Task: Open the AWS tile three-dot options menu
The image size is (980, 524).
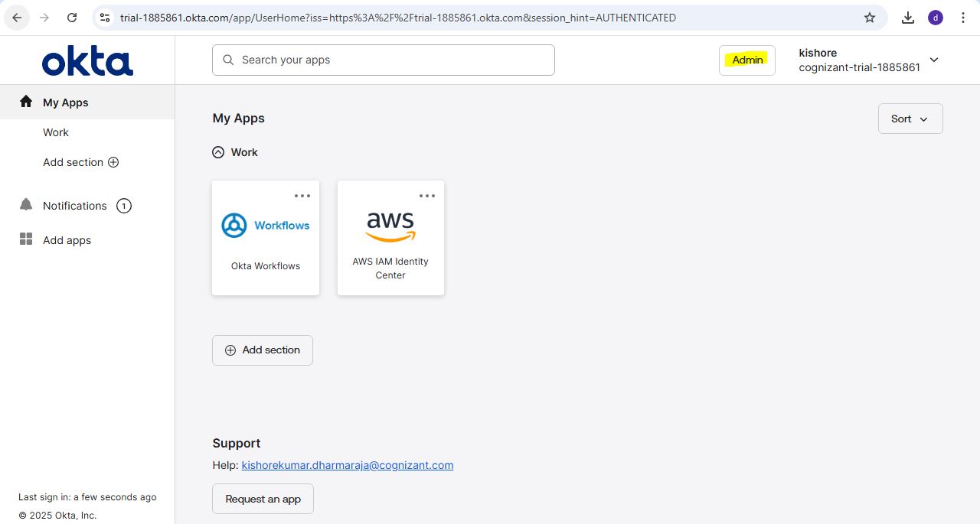Action: (427, 196)
